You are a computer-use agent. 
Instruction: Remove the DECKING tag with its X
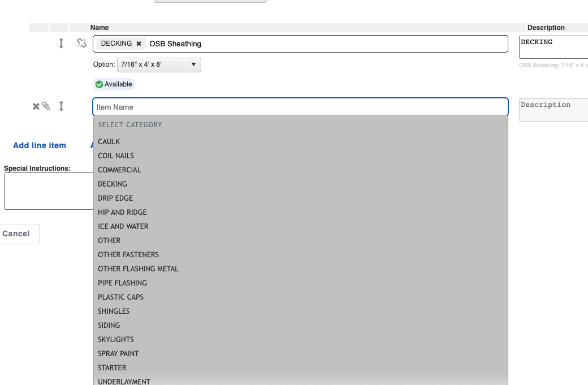pos(139,44)
